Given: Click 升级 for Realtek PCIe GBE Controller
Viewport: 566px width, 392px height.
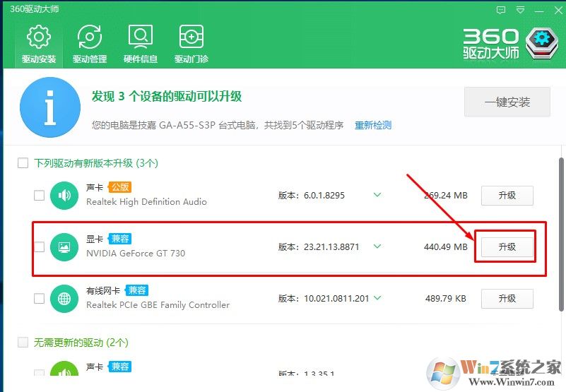Looking at the screenshot, I should (x=507, y=299).
